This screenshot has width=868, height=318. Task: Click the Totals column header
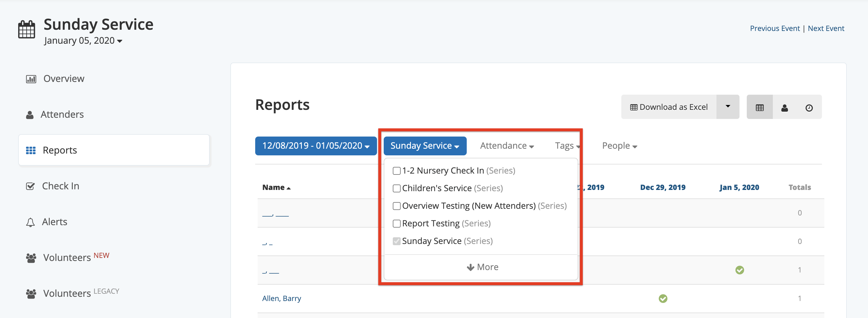point(799,188)
